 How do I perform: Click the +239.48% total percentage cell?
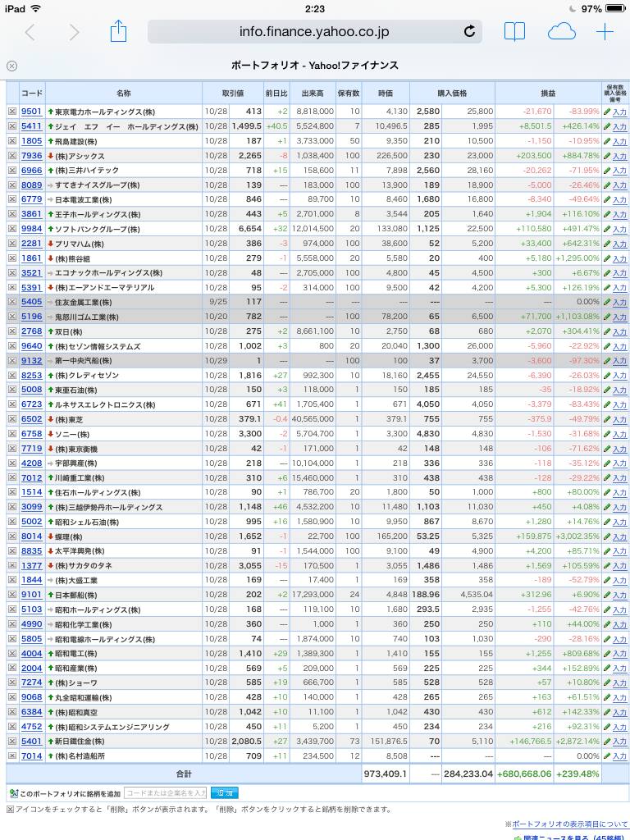(577, 774)
